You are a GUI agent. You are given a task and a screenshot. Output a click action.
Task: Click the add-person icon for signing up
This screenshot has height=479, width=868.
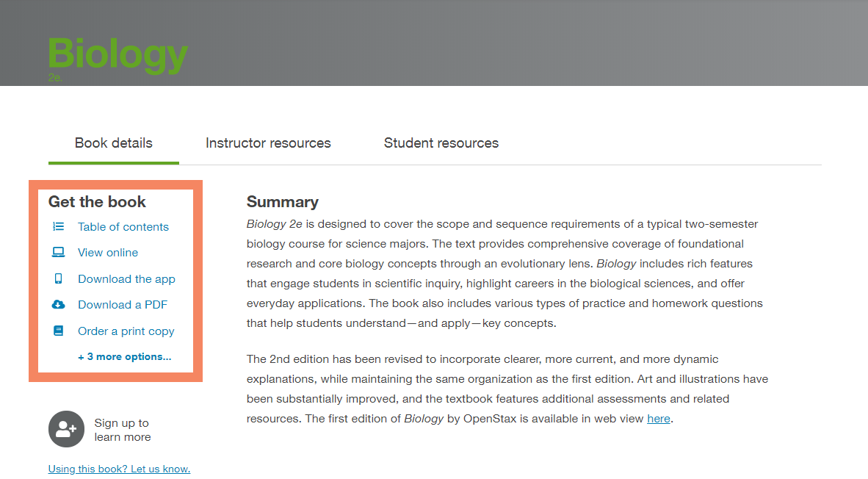point(65,429)
